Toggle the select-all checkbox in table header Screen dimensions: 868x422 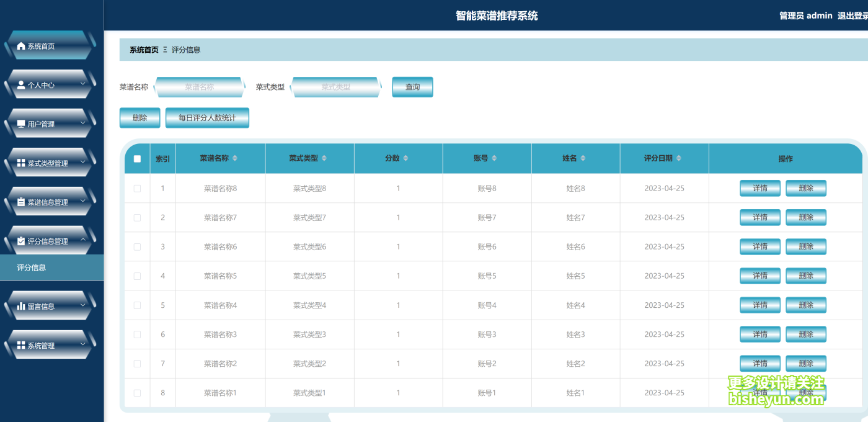(137, 158)
